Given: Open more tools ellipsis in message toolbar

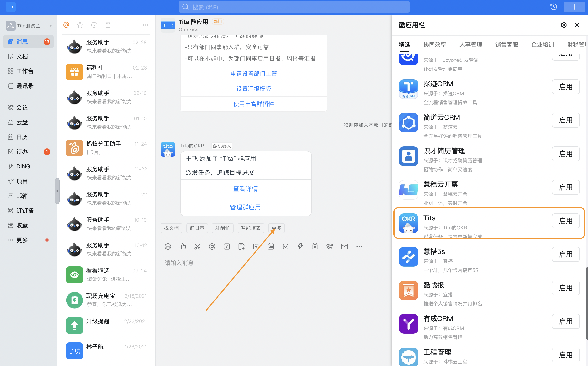Looking at the screenshot, I should 359,246.
